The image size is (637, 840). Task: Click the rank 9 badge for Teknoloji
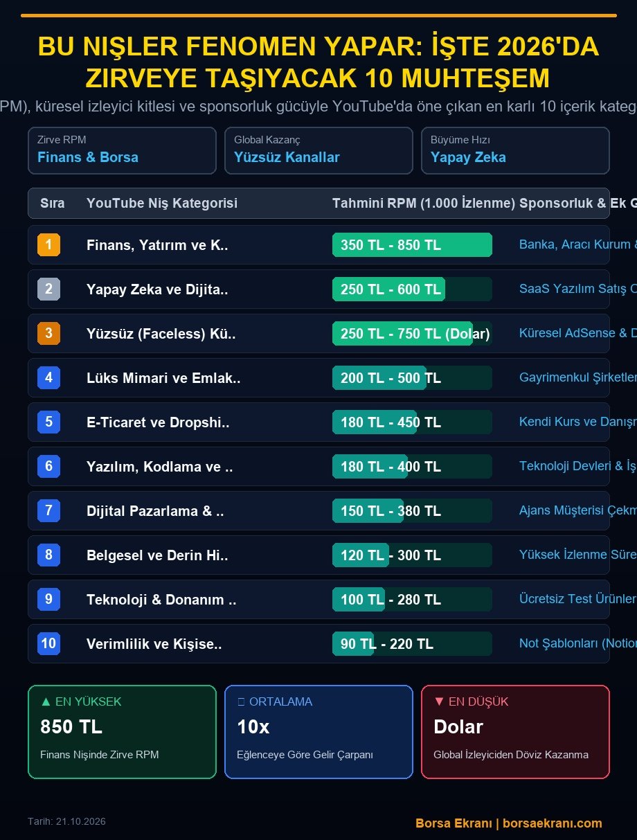point(48,599)
